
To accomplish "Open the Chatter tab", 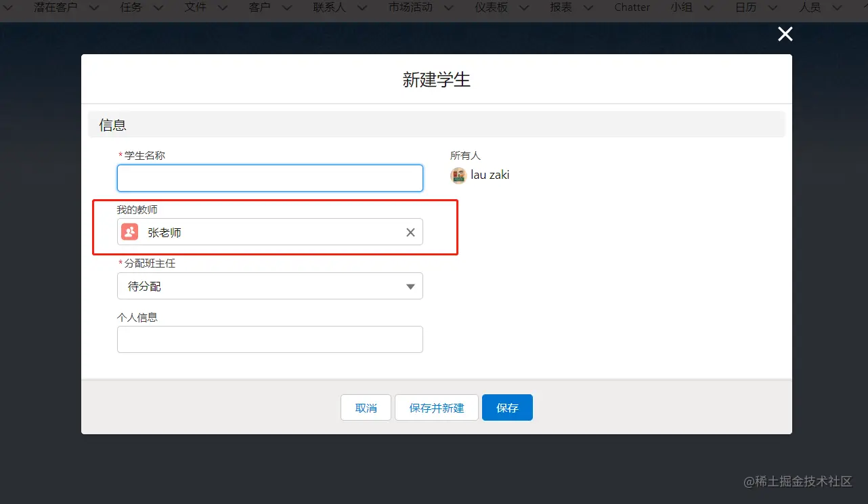I will coord(632,7).
